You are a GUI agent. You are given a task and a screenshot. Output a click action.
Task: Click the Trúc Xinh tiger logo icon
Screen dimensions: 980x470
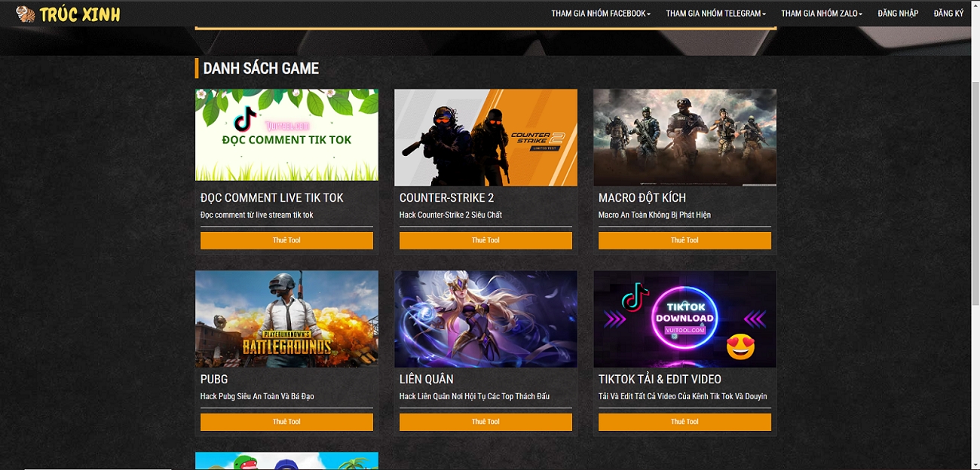pyautogui.click(x=25, y=14)
